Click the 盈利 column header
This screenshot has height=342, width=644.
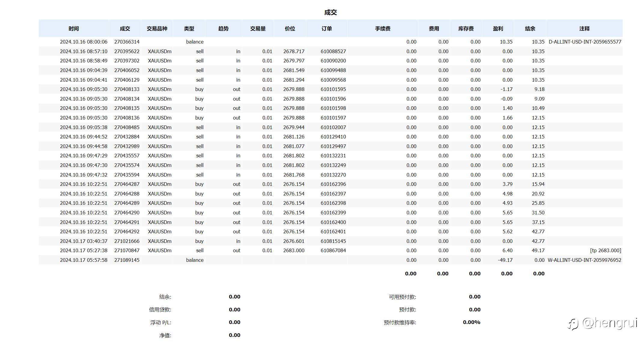click(x=498, y=29)
